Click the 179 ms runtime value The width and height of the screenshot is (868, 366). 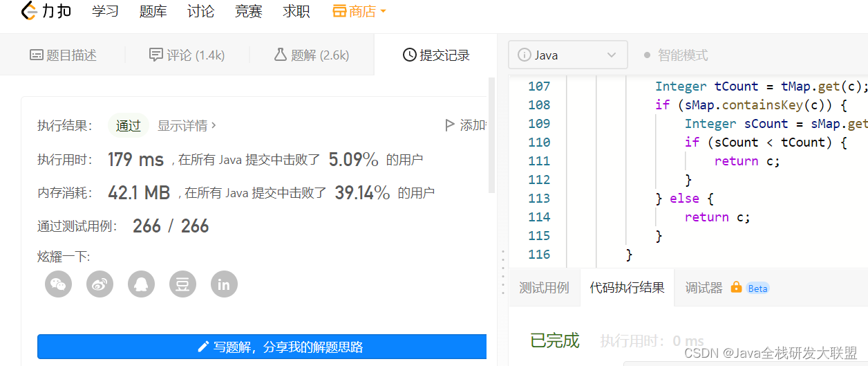(x=135, y=160)
